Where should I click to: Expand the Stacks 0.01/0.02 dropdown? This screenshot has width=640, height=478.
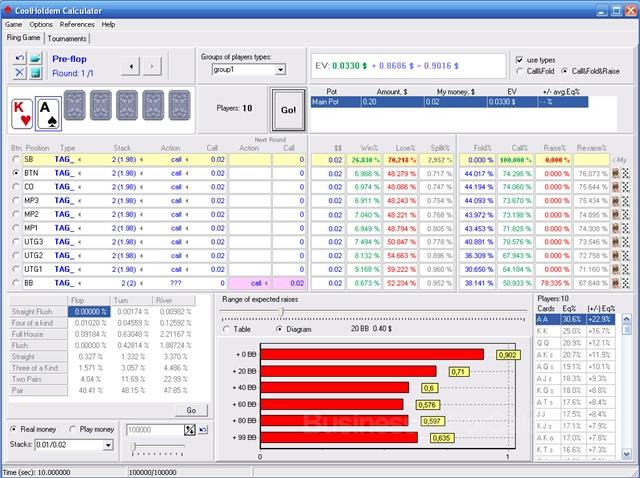pos(108,445)
